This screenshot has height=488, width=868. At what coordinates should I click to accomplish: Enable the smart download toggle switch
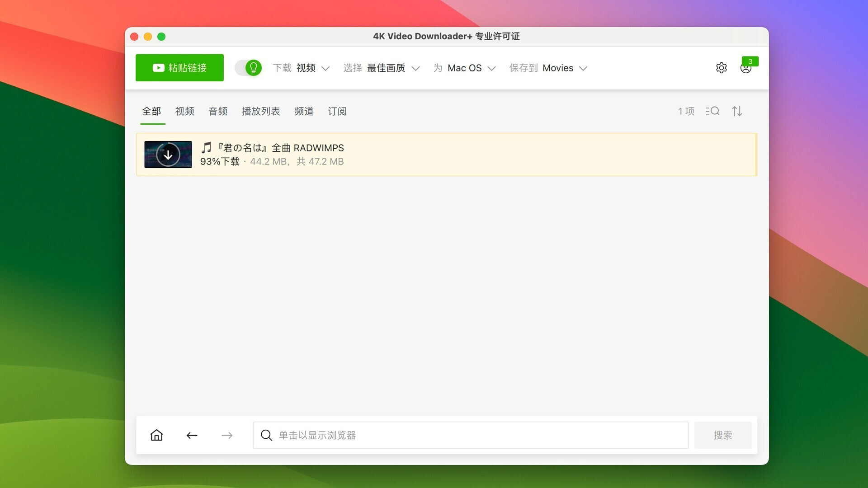coord(247,67)
